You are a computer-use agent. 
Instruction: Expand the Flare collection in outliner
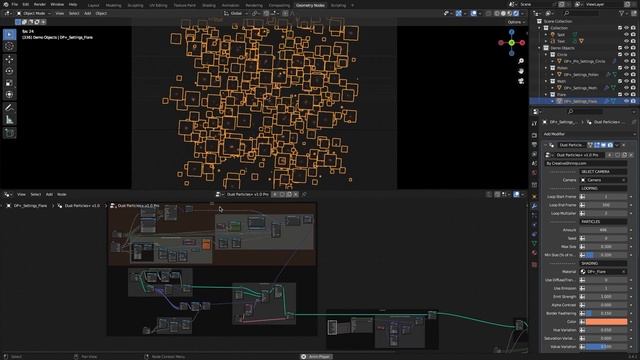coord(546,95)
